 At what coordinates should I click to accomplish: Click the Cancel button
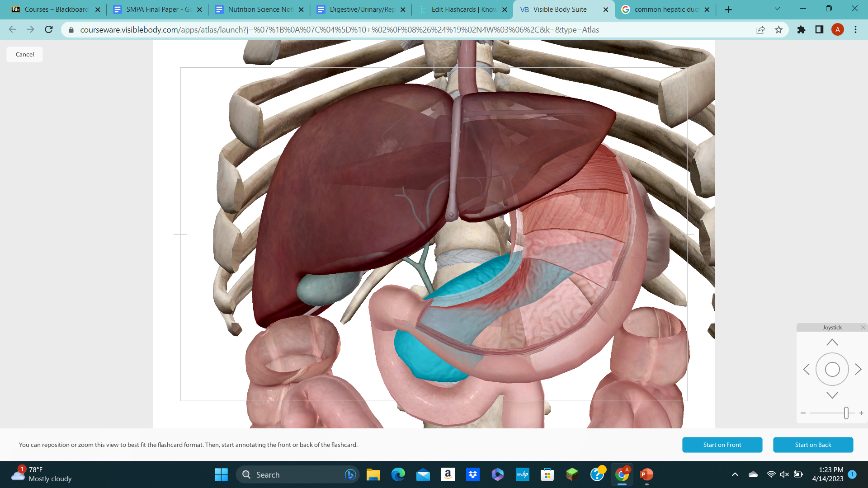pyautogui.click(x=24, y=54)
